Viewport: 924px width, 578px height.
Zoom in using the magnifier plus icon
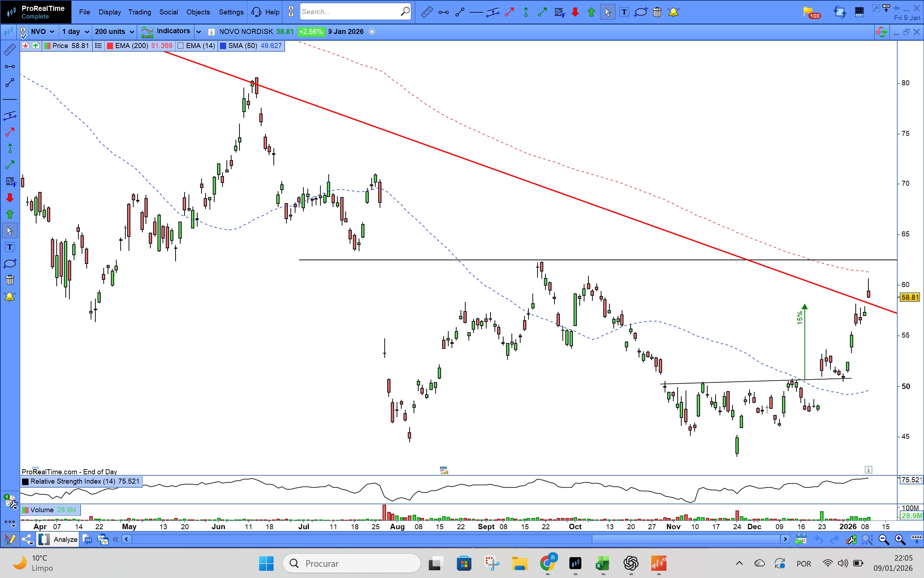[899, 539]
